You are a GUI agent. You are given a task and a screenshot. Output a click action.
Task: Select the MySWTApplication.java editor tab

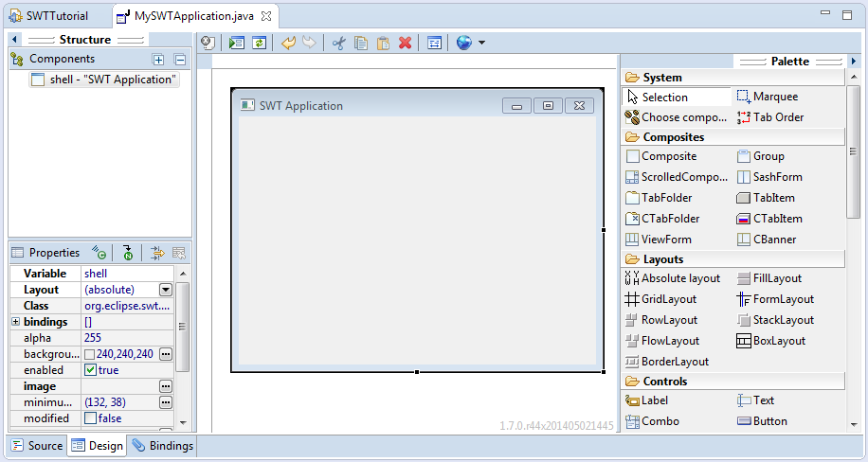coord(193,16)
